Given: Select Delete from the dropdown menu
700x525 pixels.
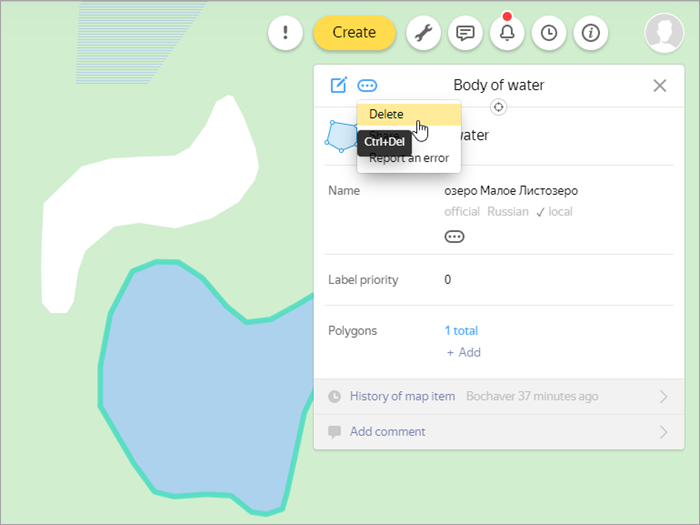Looking at the screenshot, I should (387, 114).
